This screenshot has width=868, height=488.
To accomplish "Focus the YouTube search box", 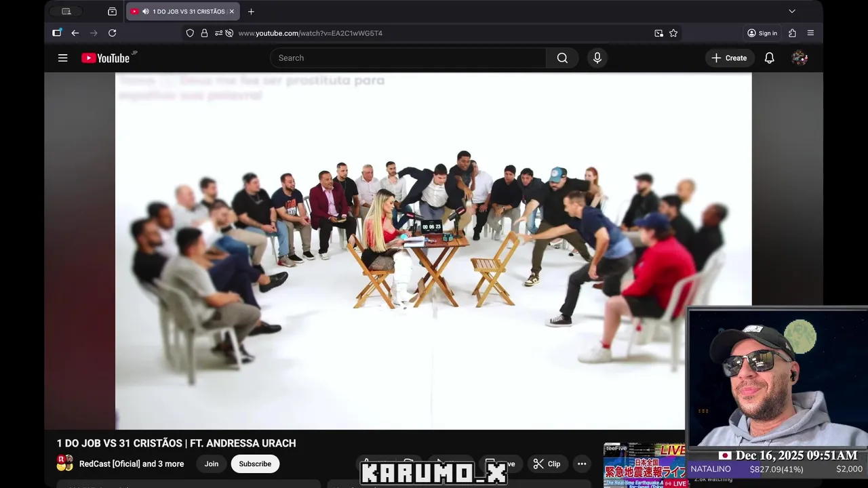I will (x=408, y=58).
